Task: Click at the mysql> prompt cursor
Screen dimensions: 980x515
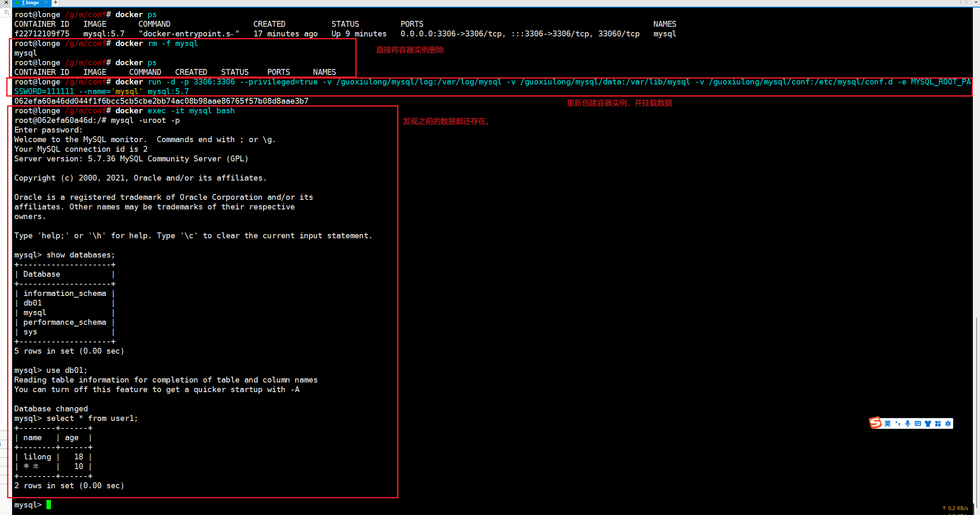Action: click(48, 505)
